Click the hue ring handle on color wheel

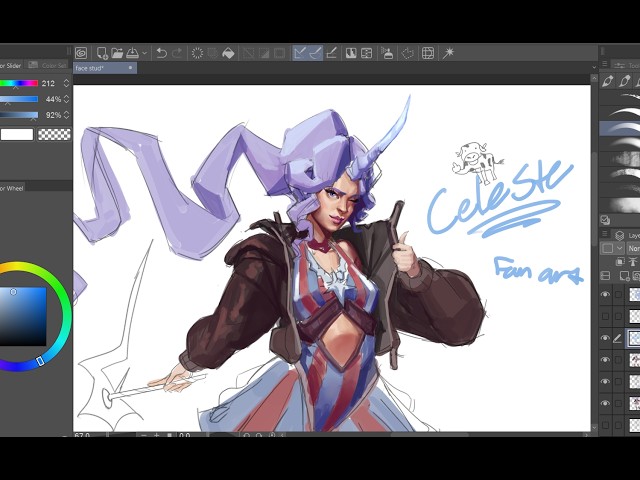pos(40,361)
